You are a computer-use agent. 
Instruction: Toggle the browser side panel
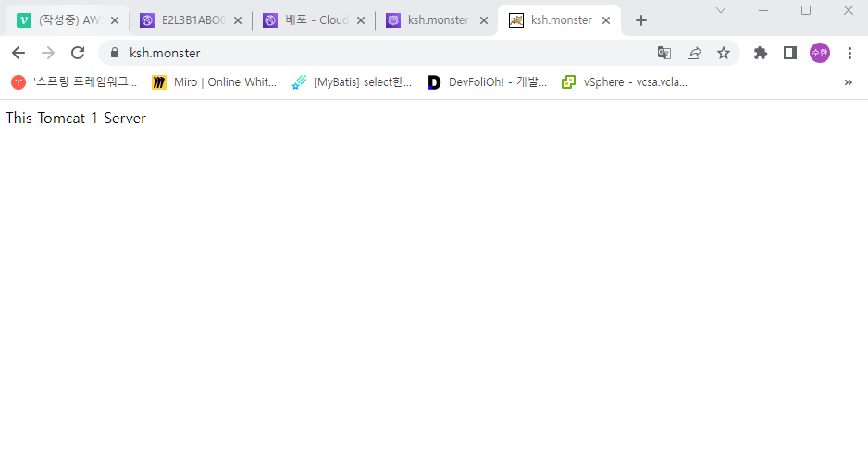790,53
